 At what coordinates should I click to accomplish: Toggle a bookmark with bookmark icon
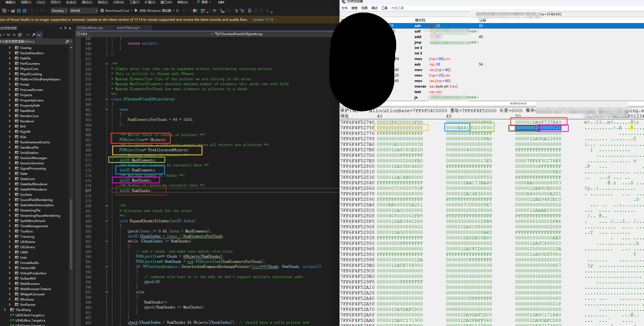coord(249,11)
